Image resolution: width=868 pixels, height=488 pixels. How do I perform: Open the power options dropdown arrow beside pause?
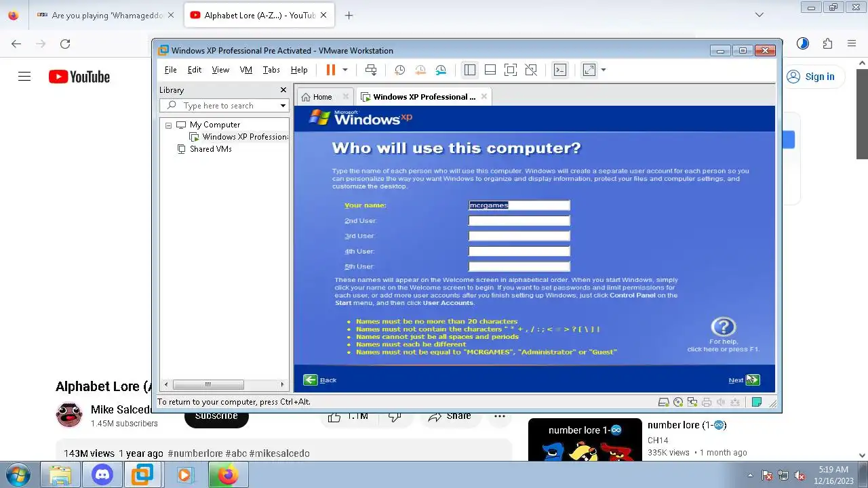click(x=344, y=70)
